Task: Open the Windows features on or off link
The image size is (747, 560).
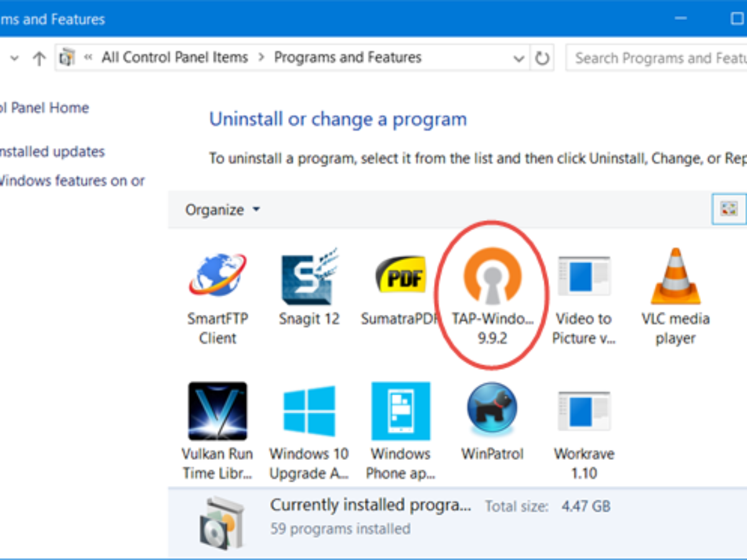Action: (x=72, y=180)
